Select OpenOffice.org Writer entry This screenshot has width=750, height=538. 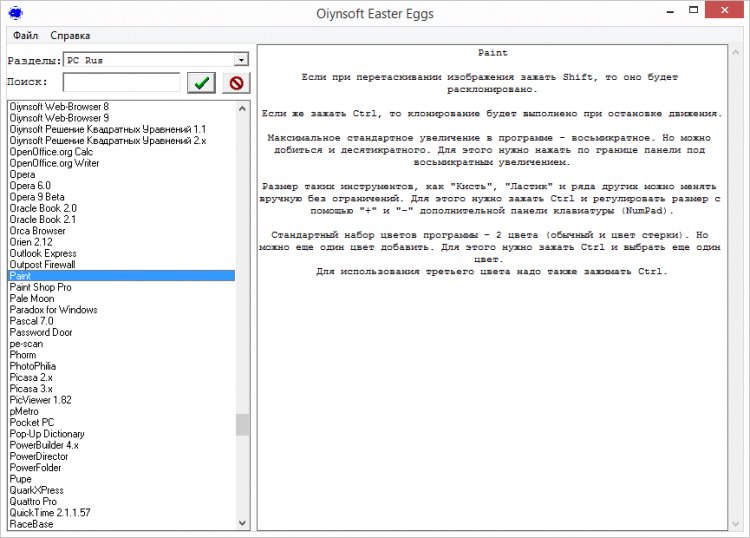(122, 163)
